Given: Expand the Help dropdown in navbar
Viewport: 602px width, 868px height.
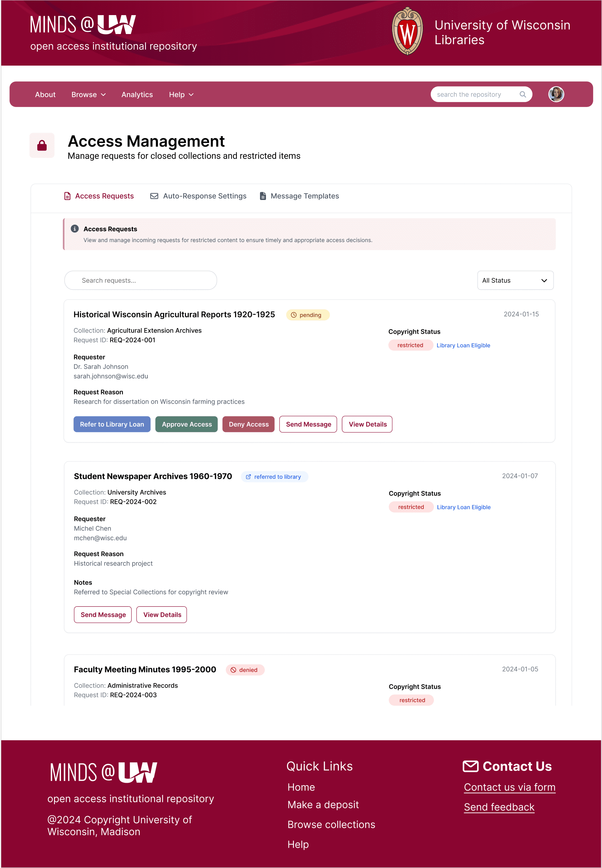Looking at the screenshot, I should coord(181,95).
